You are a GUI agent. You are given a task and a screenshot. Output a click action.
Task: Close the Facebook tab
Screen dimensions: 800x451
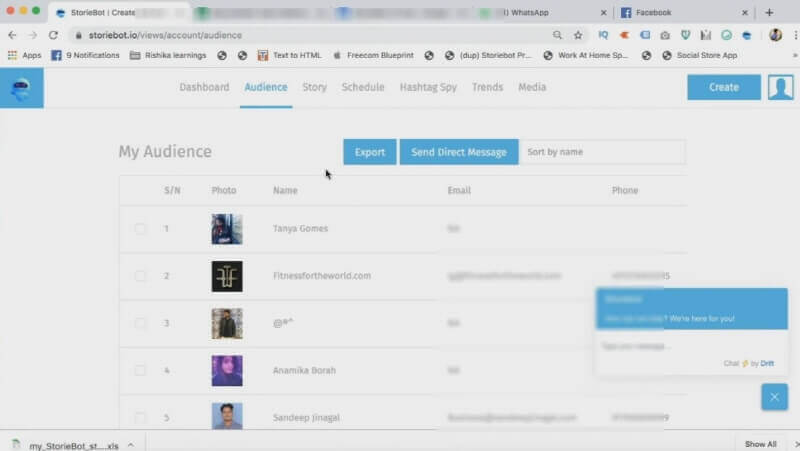coord(745,13)
